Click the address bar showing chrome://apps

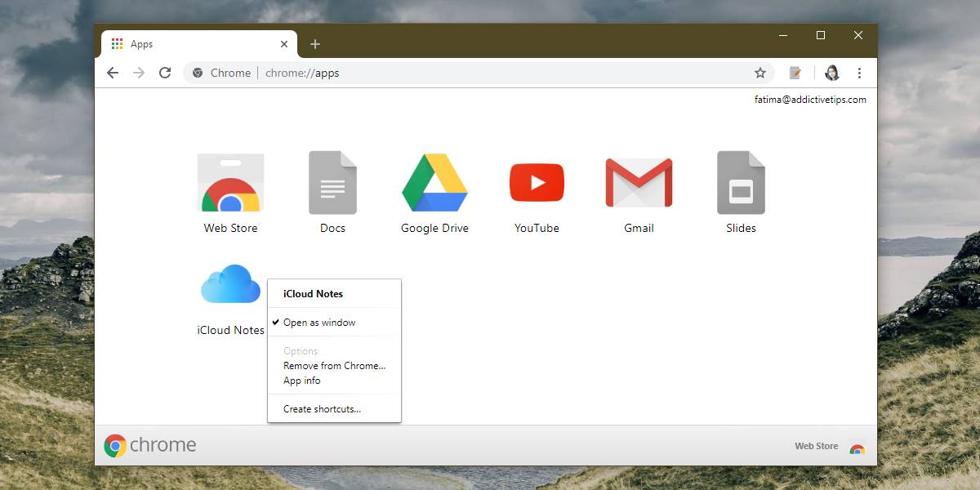[479, 73]
